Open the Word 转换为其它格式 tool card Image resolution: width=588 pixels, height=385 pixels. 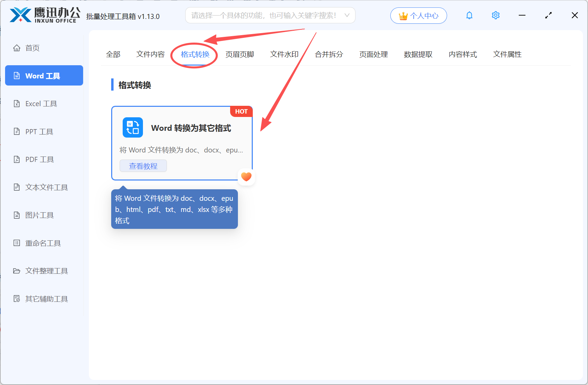182,135
